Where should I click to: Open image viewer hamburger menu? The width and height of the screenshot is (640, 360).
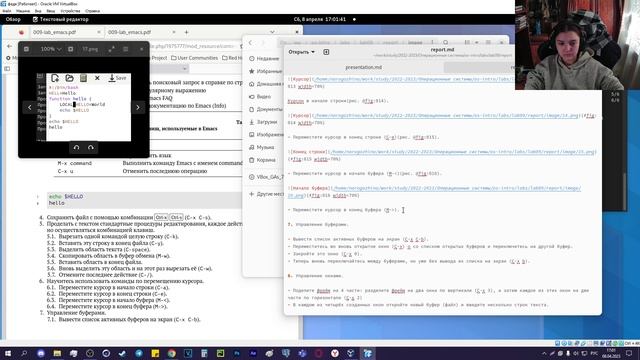tap(126, 49)
